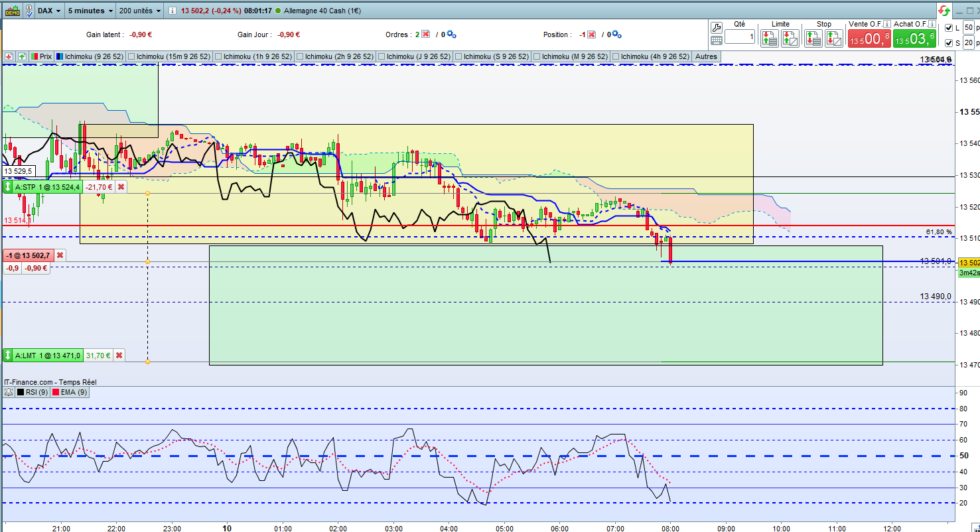Viewport: 980px width, 532px height.
Task: Click the A:STP order move-arrow handle
Action: (9, 187)
